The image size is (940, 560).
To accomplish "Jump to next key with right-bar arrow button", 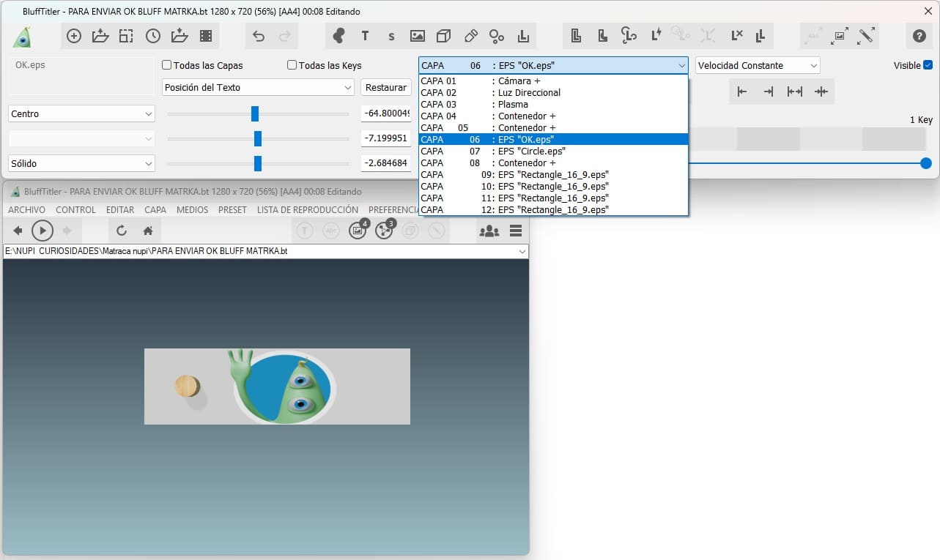I will click(769, 92).
